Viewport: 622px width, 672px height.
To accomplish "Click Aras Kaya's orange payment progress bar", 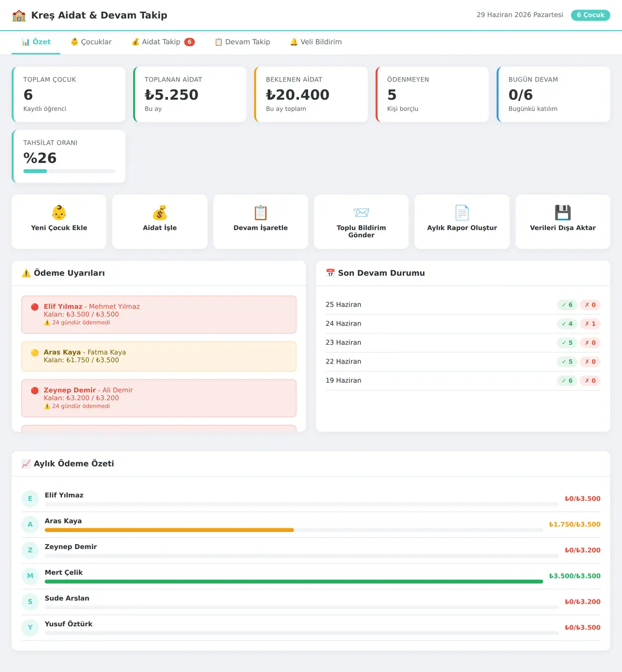I will tap(169, 530).
